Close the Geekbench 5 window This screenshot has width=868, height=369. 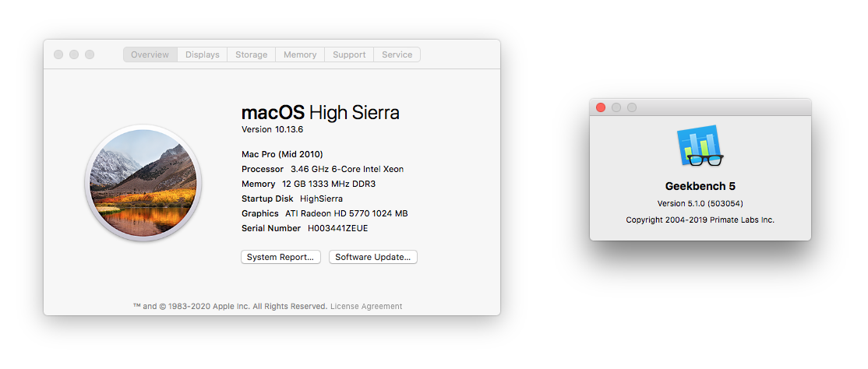pyautogui.click(x=601, y=107)
